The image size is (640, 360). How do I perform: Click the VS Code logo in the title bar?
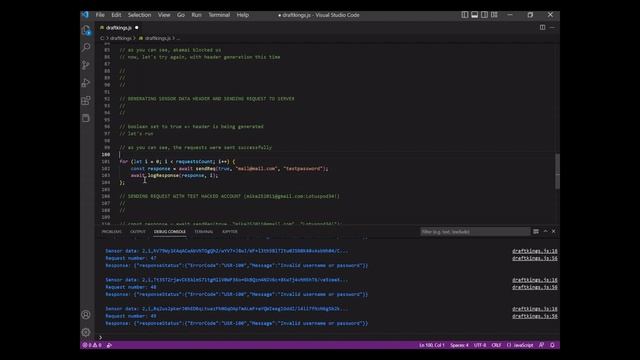85,15
